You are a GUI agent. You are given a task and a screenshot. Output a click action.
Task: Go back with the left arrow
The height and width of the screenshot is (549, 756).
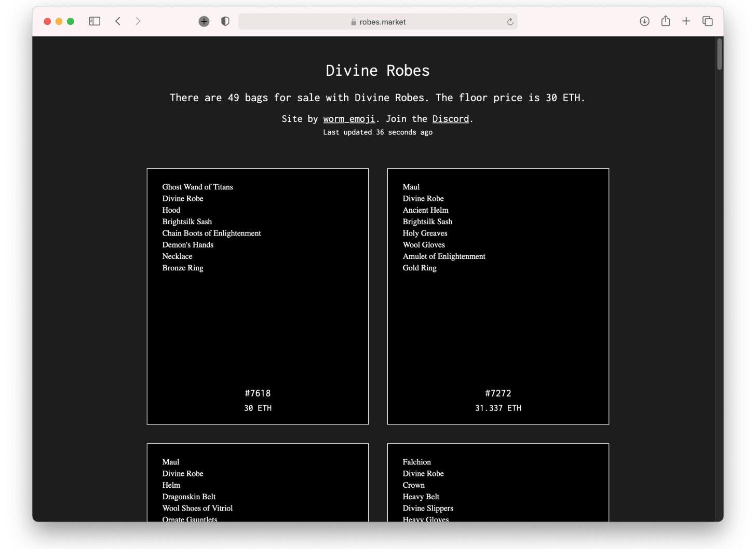point(118,21)
